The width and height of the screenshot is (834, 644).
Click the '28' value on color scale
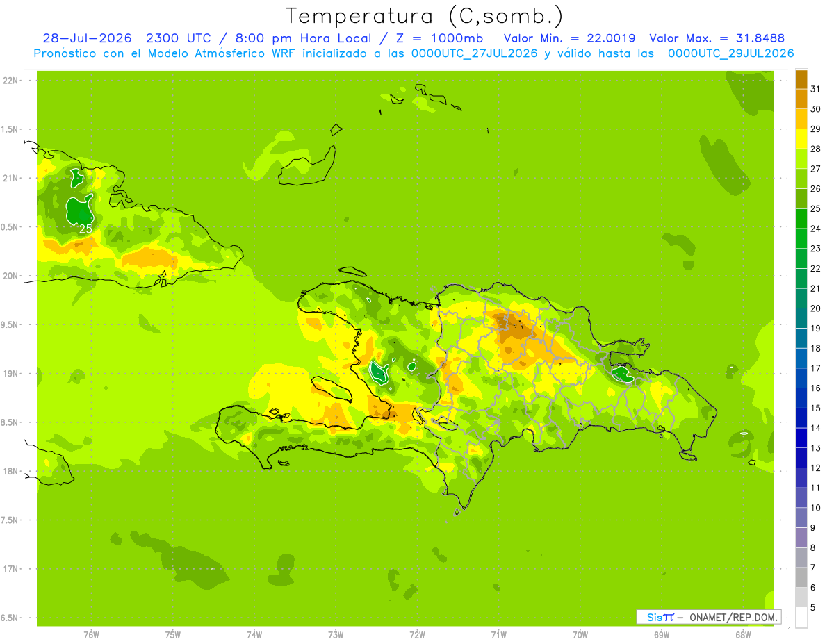point(815,149)
